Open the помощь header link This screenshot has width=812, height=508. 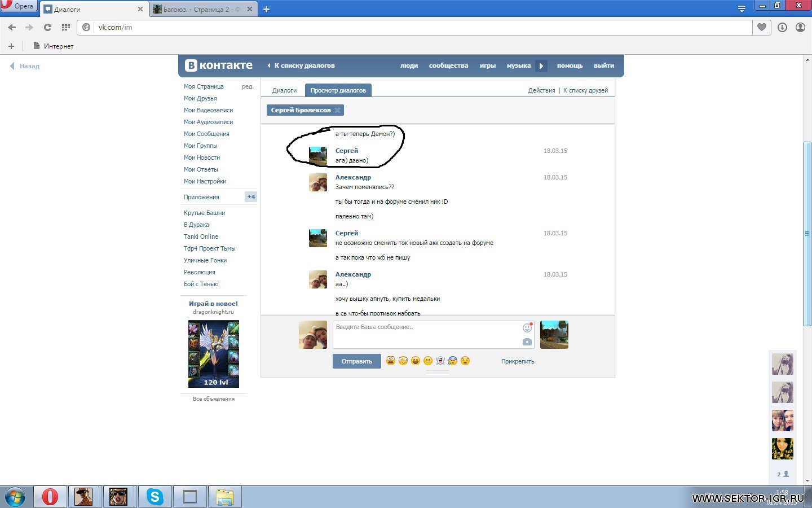coord(570,65)
